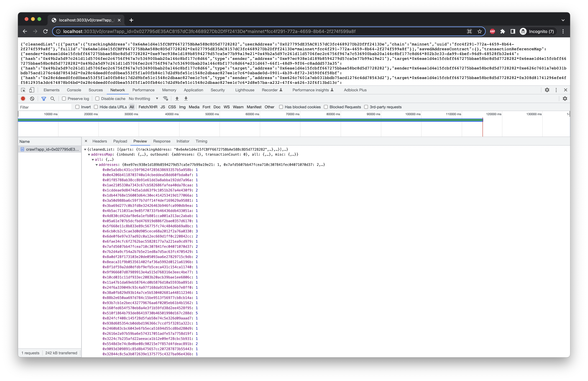Open Network panel settings gear
Viewport: 588px width, 381px height.
coord(565,99)
